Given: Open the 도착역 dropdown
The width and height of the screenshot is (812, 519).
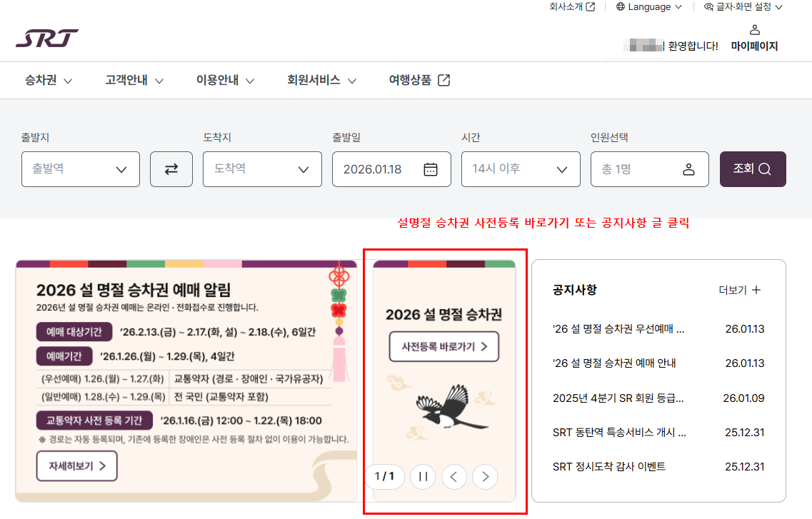Looking at the screenshot, I should [x=262, y=169].
